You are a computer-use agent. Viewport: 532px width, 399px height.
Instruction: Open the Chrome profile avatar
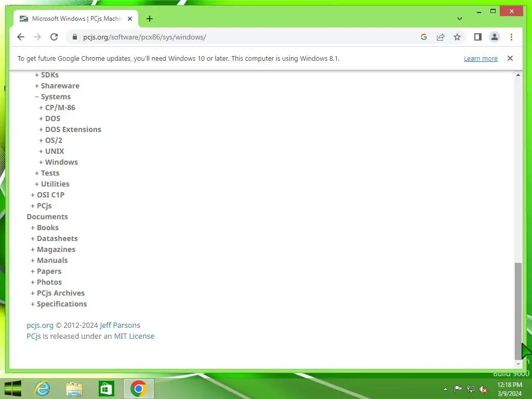tap(495, 37)
